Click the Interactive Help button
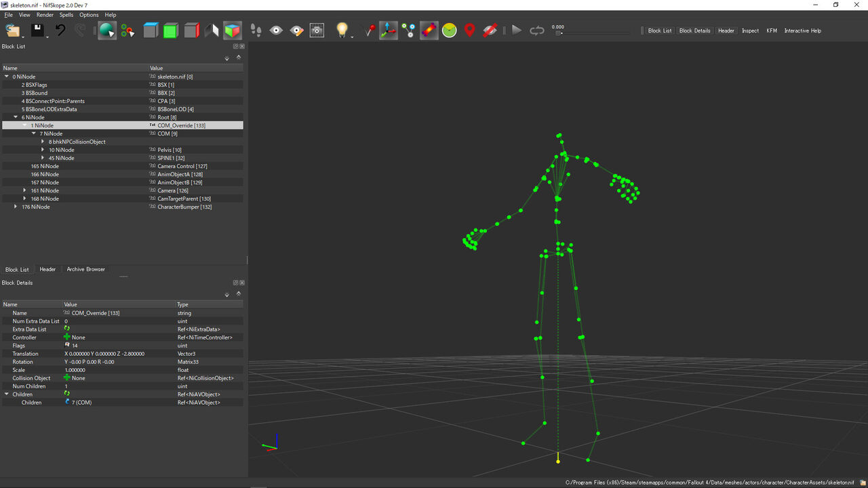The width and height of the screenshot is (868, 488). 802,30
